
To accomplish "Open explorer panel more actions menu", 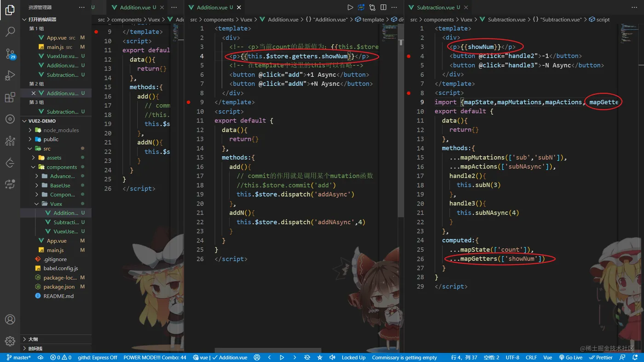I will [x=82, y=7].
